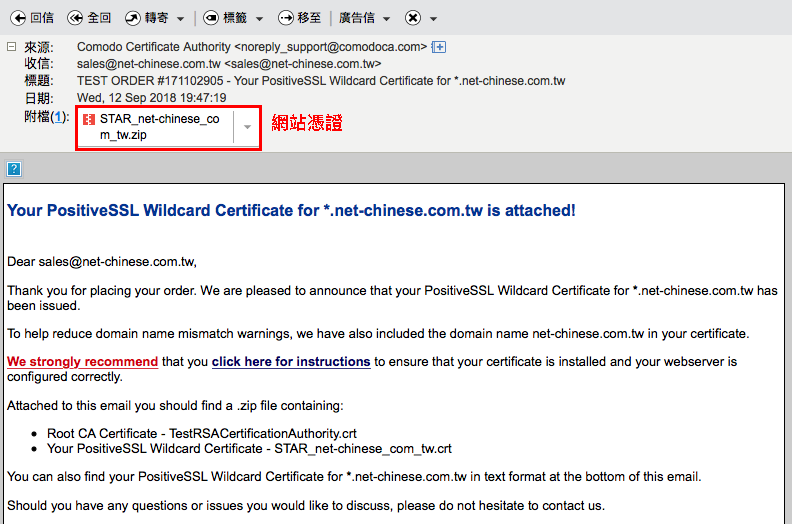792x524 pixels.
Task: Click TestRSACertificationAuthority.crt list item
Action: (202, 434)
